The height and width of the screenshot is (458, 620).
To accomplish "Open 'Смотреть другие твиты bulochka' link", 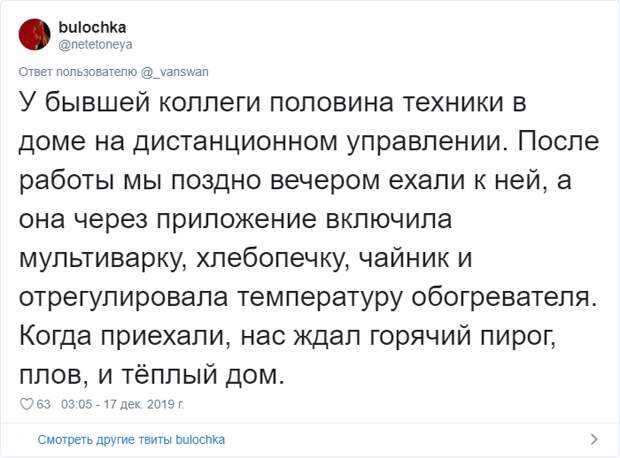I will [131, 439].
